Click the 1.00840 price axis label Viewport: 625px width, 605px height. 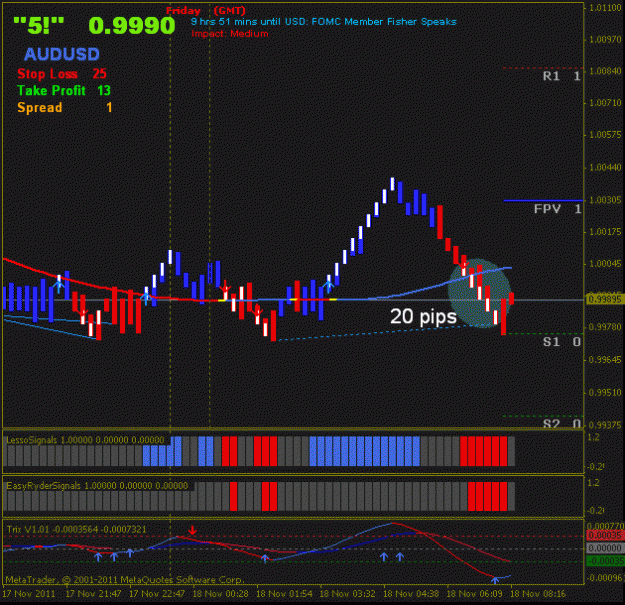(605, 71)
